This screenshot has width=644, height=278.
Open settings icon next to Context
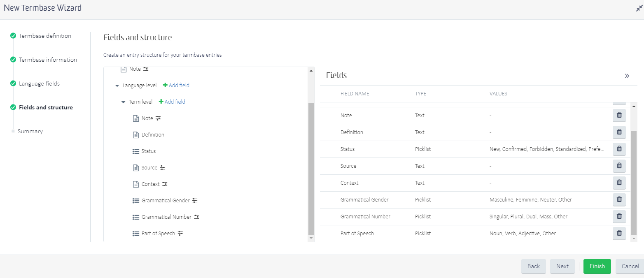165,184
